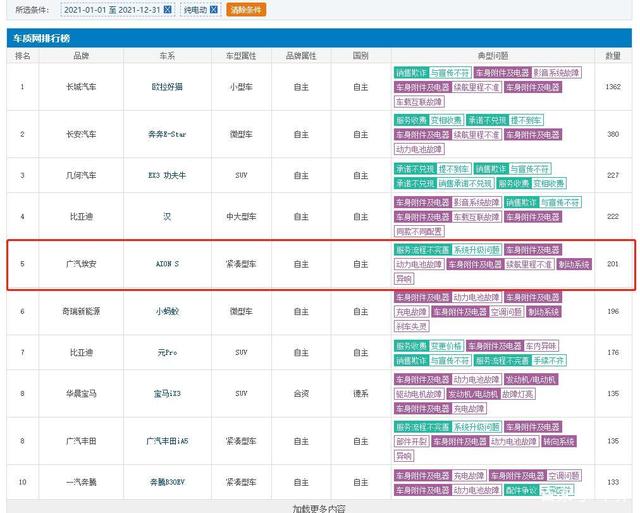Click the count 201 in the AION S row

click(x=613, y=264)
